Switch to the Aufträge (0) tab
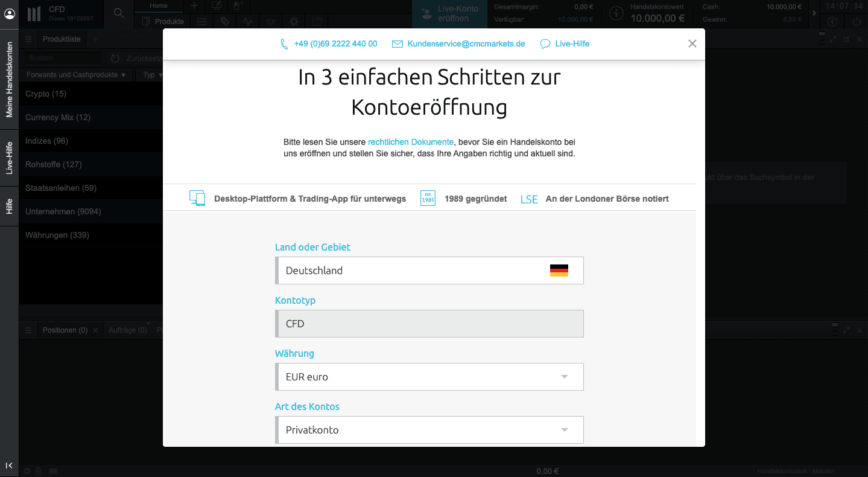 (127, 330)
